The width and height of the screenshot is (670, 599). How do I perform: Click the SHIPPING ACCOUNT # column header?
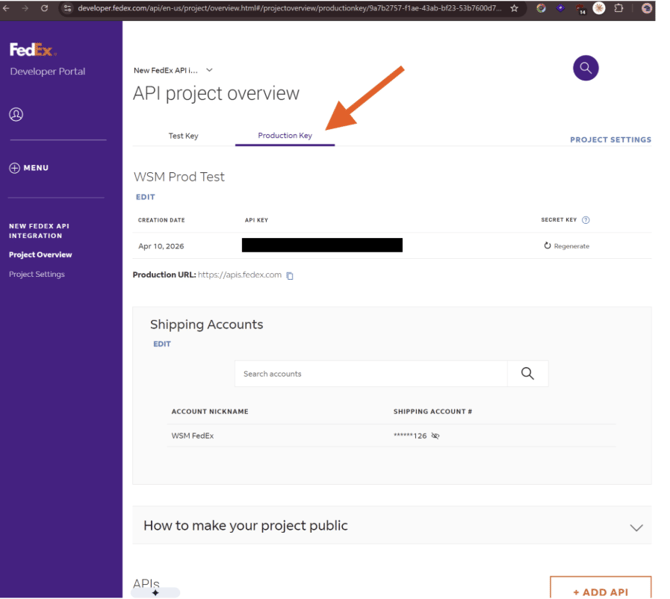coord(433,411)
